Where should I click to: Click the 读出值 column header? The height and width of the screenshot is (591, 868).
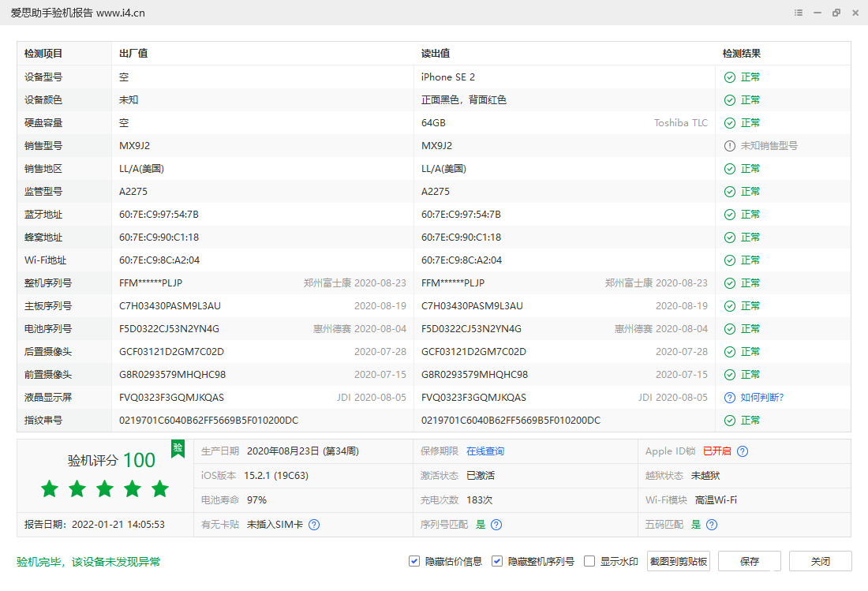(x=436, y=54)
